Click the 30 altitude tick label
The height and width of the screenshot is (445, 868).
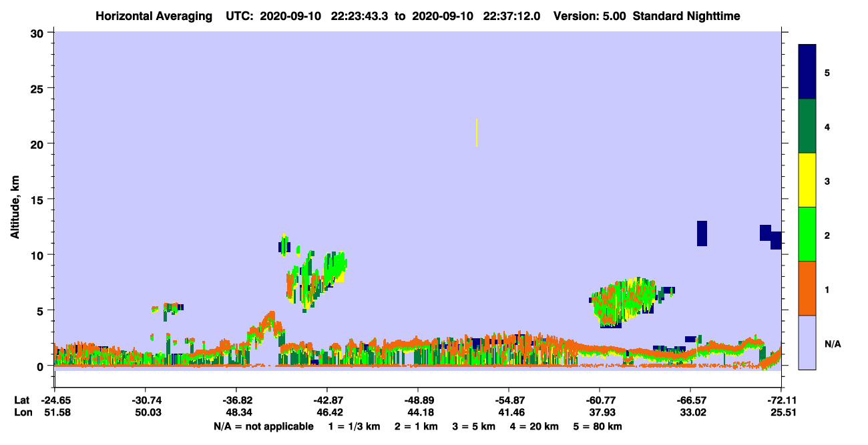[39, 33]
